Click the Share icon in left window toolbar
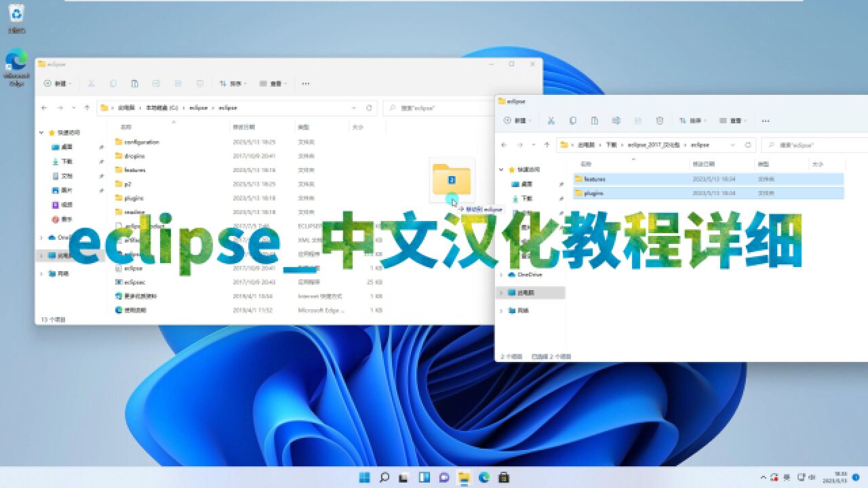Viewport: 868px width, 488px height. 178,83
